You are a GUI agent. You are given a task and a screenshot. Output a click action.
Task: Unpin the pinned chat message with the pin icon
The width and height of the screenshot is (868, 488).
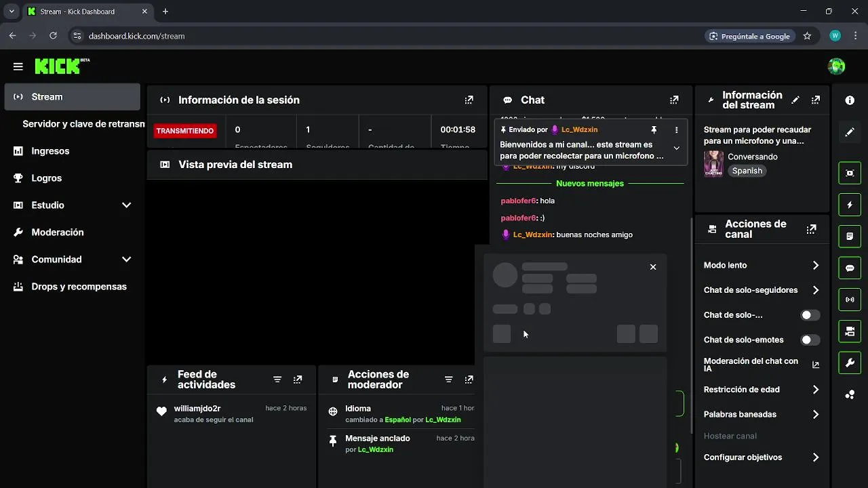point(654,129)
